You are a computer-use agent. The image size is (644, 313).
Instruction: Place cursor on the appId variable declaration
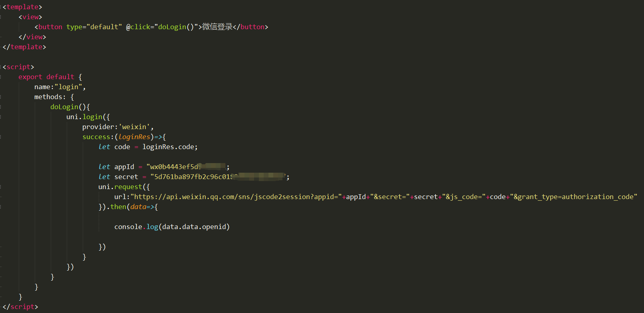124,167
